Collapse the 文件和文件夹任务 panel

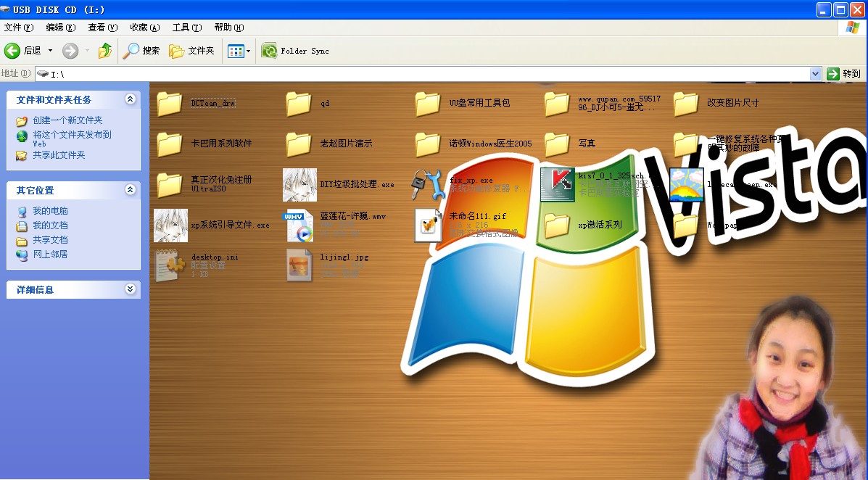tap(130, 99)
